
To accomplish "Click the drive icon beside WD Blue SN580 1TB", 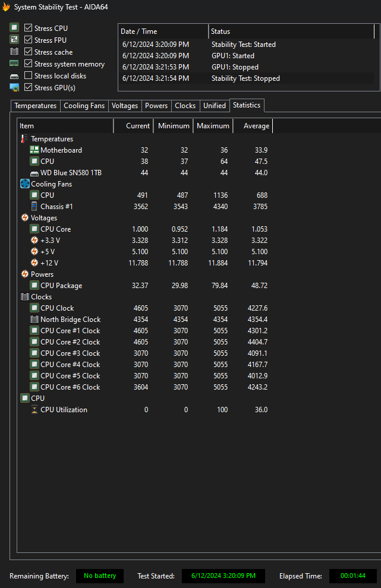I will pos(34,173).
